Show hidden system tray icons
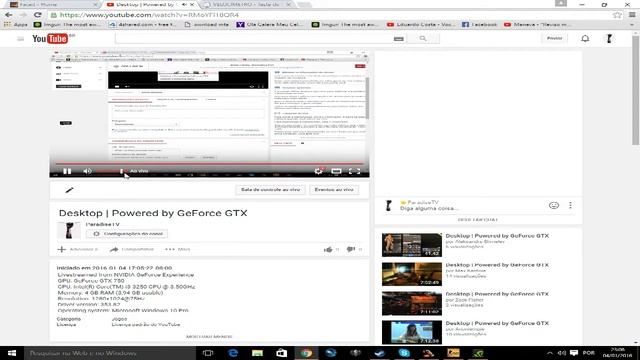 (550, 353)
